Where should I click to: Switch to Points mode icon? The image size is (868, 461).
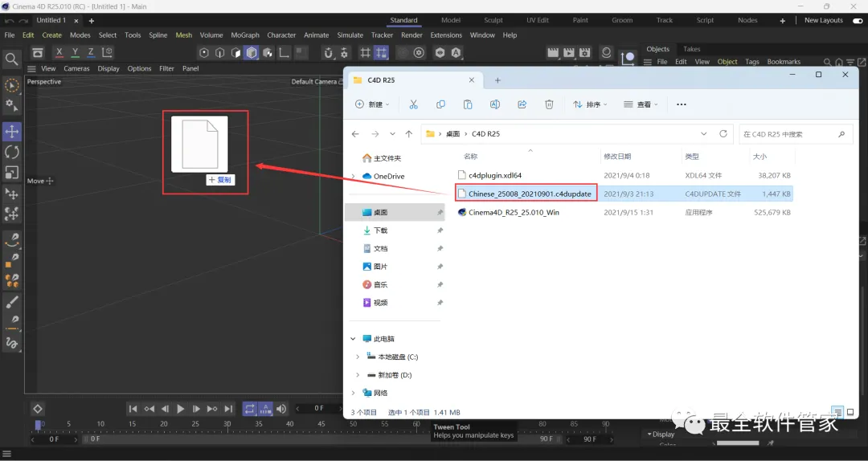[x=204, y=53]
